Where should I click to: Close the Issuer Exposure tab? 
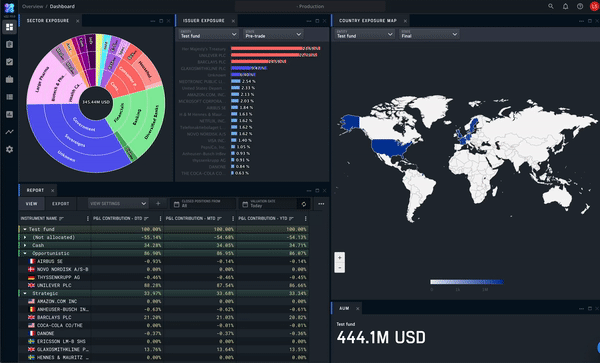tap(233, 21)
